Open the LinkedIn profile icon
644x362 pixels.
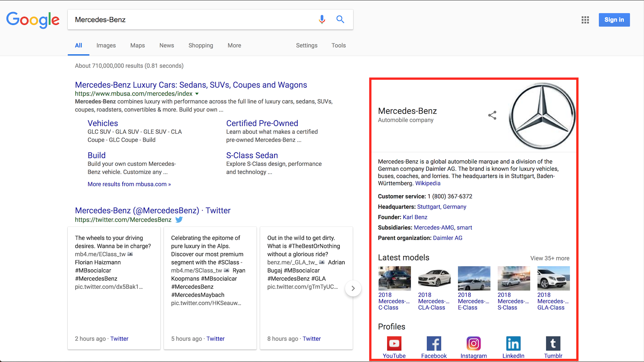[513, 343]
